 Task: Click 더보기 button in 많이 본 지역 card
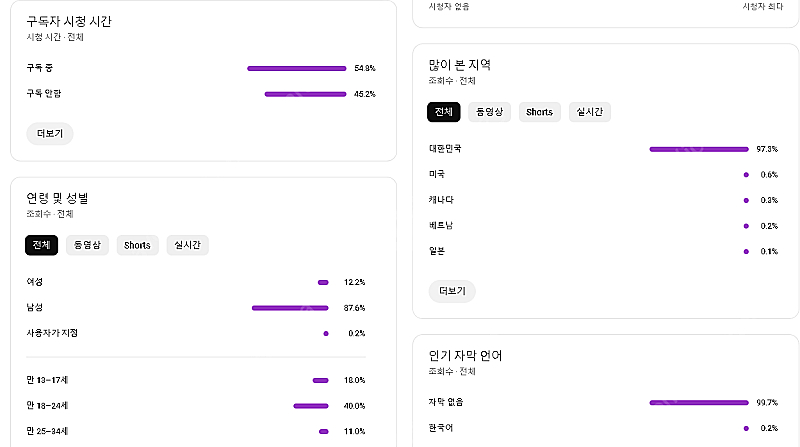tap(452, 291)
